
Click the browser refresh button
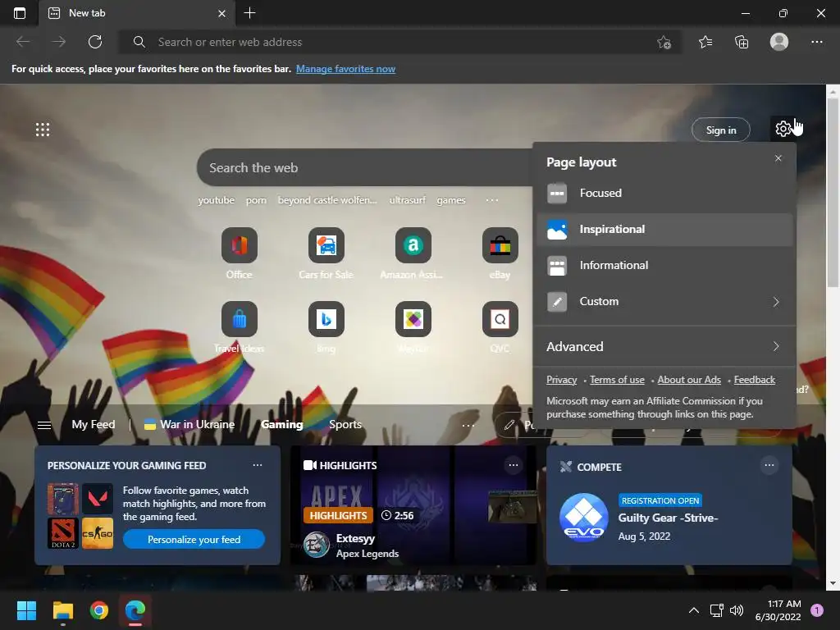pos(95,42)
